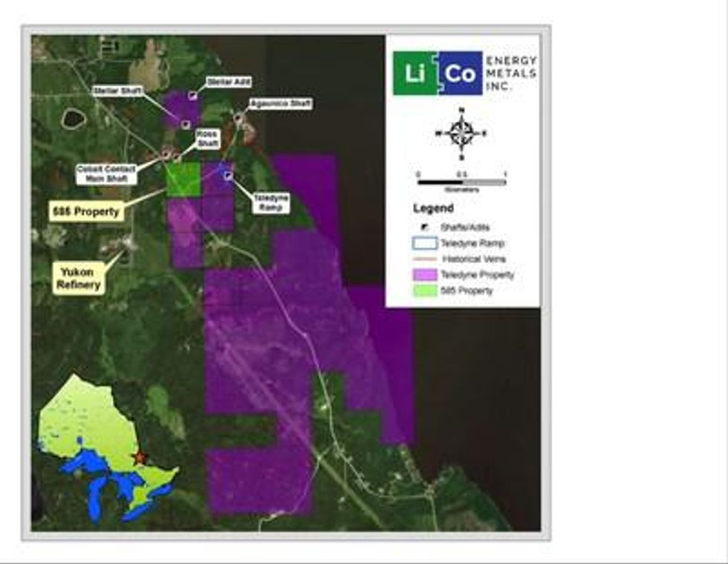The width and height of the screenshot is (728, 564).
Task: Click the red star on Ontario inset
Action: [x=137, y=458]
